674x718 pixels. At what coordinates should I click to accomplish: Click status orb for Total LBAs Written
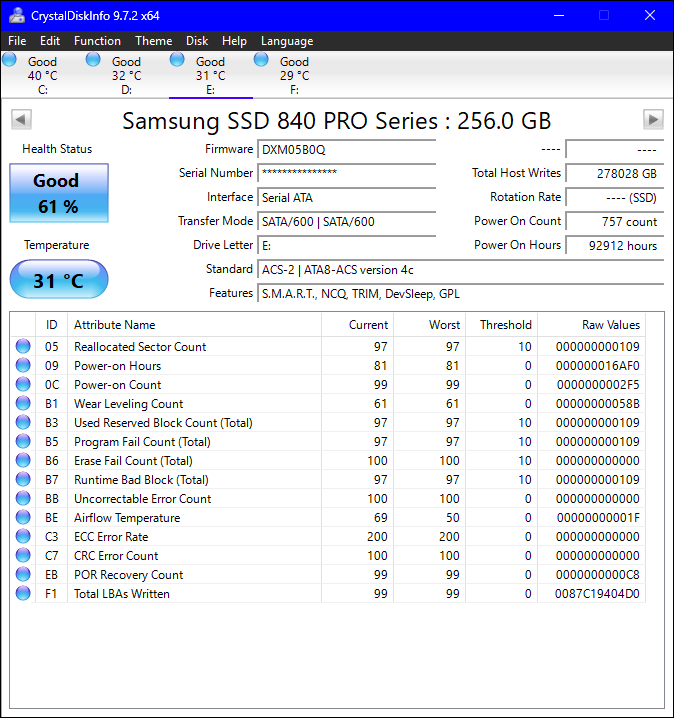[x=23, y=593]
